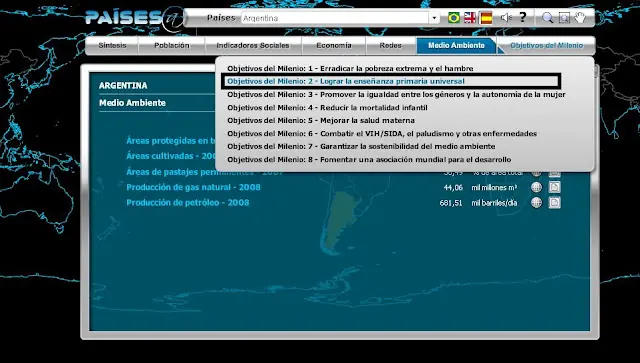The height and width of the screenshot is (363, 640).
Task: Choose Objetivo 8 Fomentar una asociación mundial
Action: [x=369, y=160]
